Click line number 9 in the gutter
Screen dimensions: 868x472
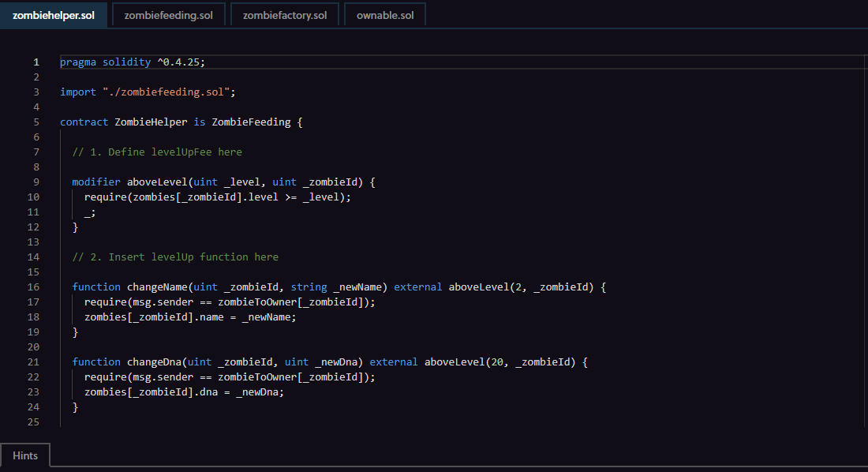(36, 182)
